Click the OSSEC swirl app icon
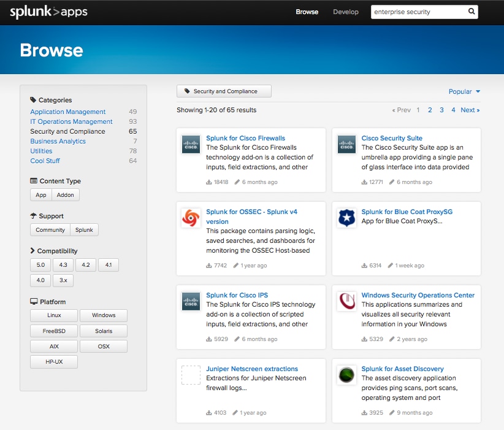The width and height of the screenshot is (504, 430). coord(191,218)
